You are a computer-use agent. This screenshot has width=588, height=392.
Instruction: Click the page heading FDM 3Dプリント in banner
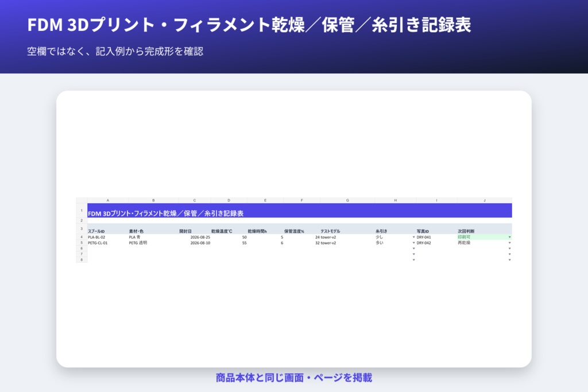[249, 25]
